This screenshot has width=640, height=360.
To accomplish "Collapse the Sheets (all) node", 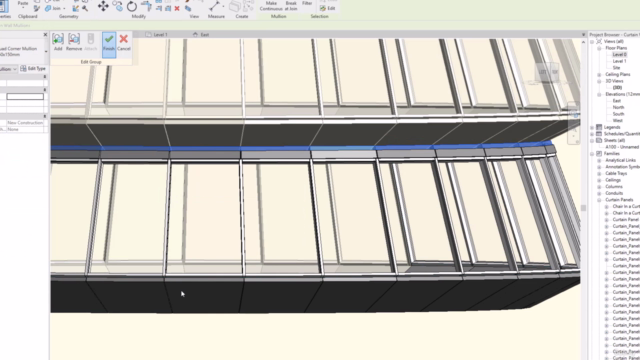I will click(x=592, y=140).
